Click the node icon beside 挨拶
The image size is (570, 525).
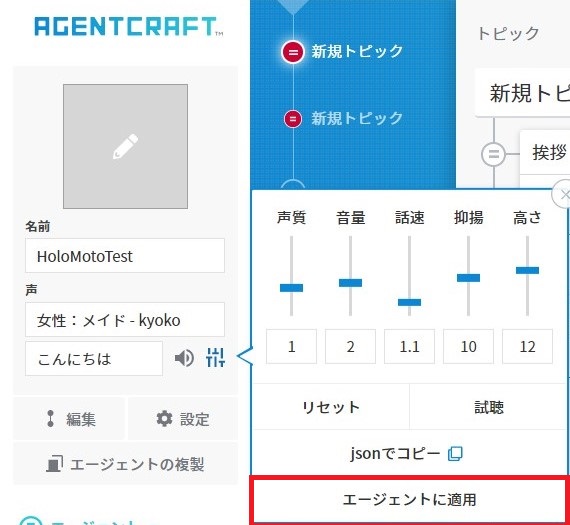493,154
